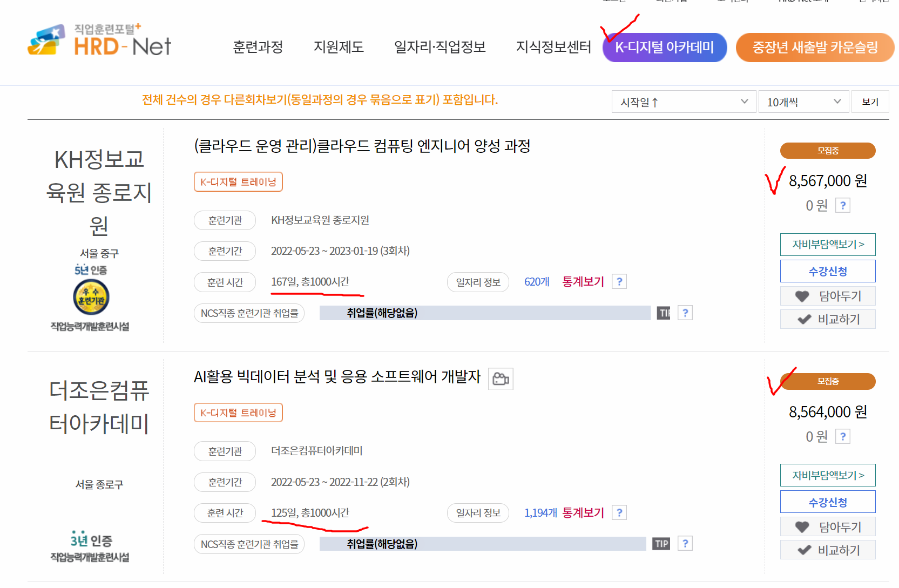Click the 서울 중구 location text
This screenshot has height=588, width=899.
coord(99,253)
